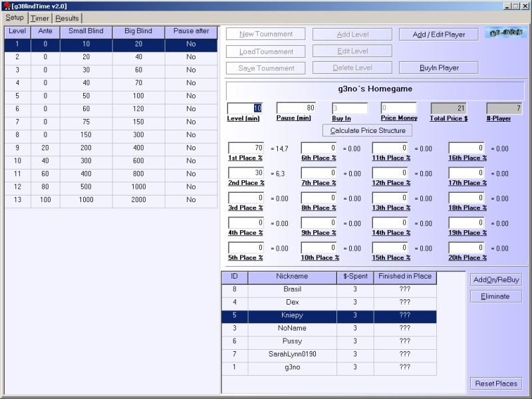Image resolution: width=532 pixels, height=399 pixels.
Task: Click the ID column header
Action: (235, 277)
